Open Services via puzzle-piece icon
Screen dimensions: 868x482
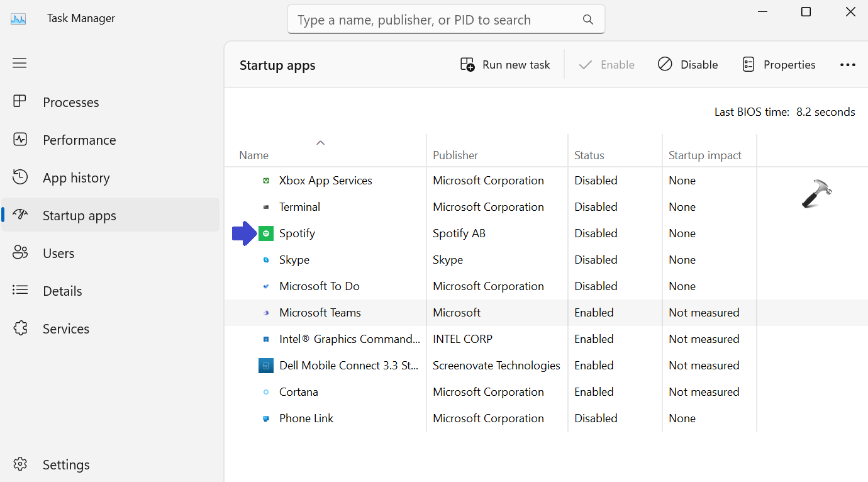pyautogui.click(x=20, y=328)
